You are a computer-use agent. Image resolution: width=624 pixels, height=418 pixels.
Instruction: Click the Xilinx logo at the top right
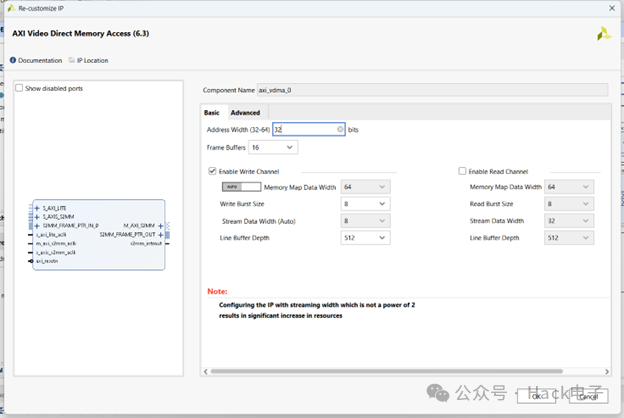603,33
